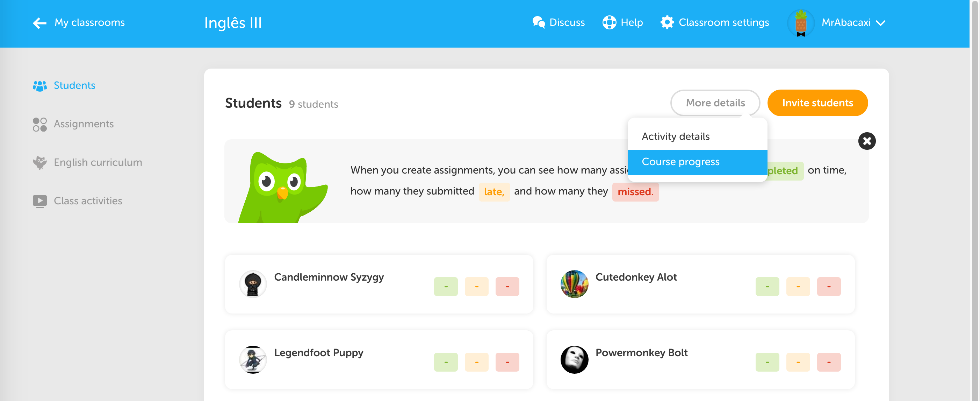Viewport: 980px width, 401px height.
Task: Click the English curriculum owl icon
Action: [39, 163]
